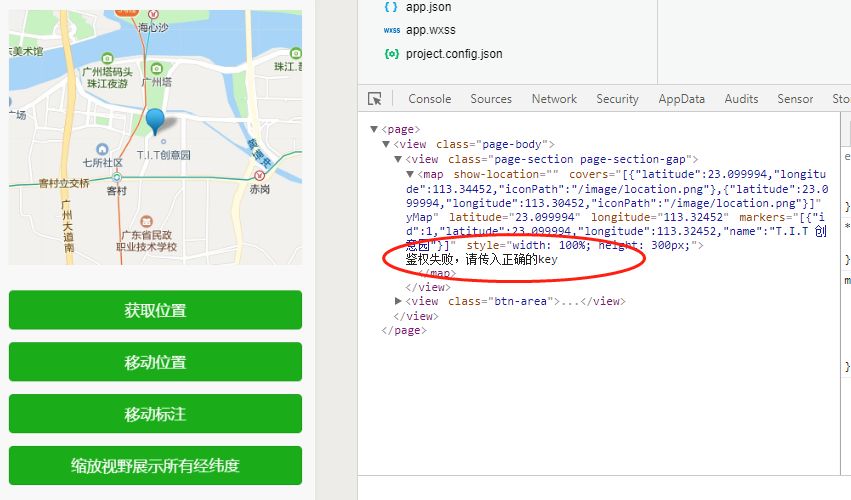
Task: Click the 七所社区 blue icon on map
Action: (x=102, y=149)
